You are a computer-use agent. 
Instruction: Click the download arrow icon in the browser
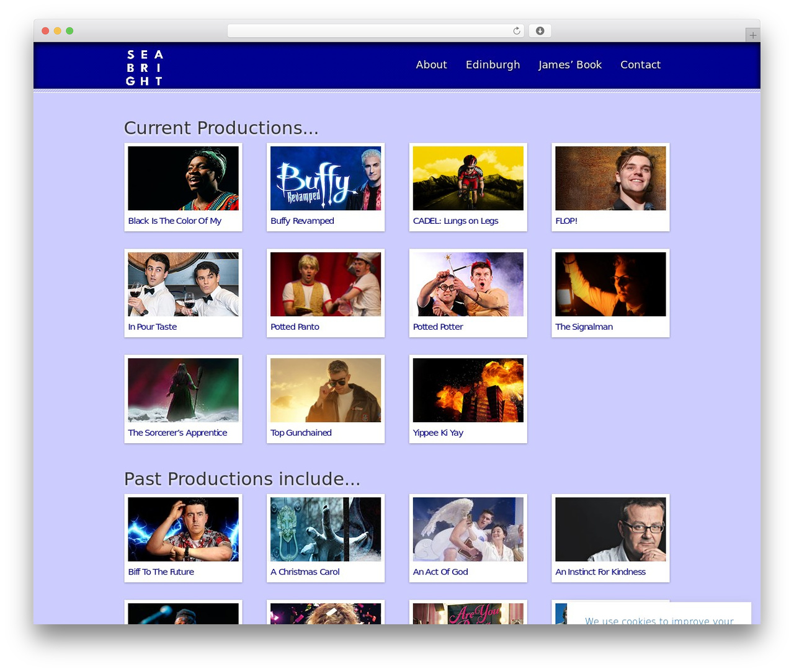click(540, 31)
